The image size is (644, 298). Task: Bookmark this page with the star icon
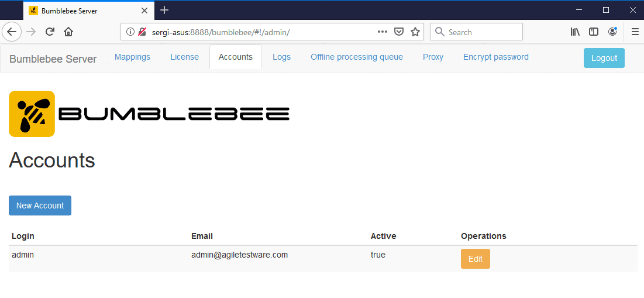pyautogui.click(x=415, y=32)
